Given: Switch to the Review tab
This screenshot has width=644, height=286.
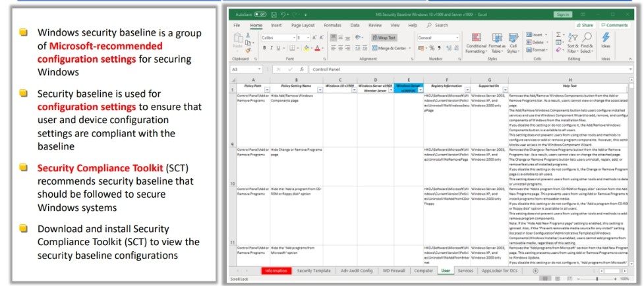Looking at the screenshot, I should 374,25.
